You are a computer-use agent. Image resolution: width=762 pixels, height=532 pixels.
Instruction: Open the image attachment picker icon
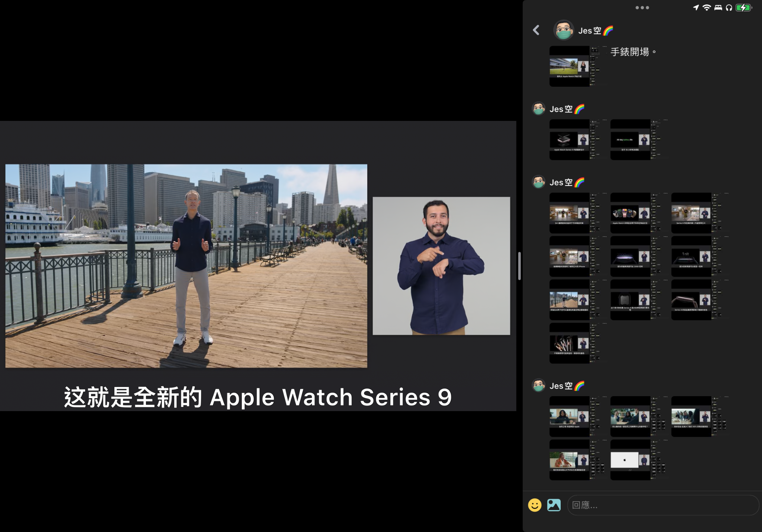554,505
